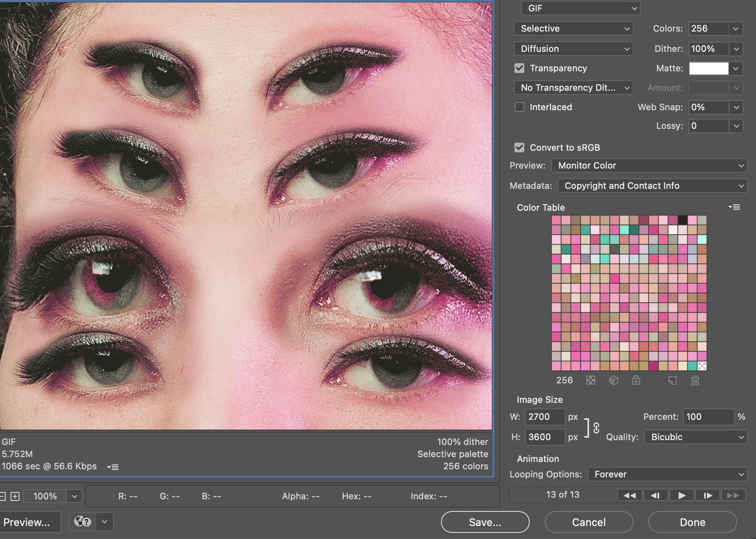Advance to next animation frame
This screenshot has width=756, height=539.
pyautogui.click(x=708, y=495)
